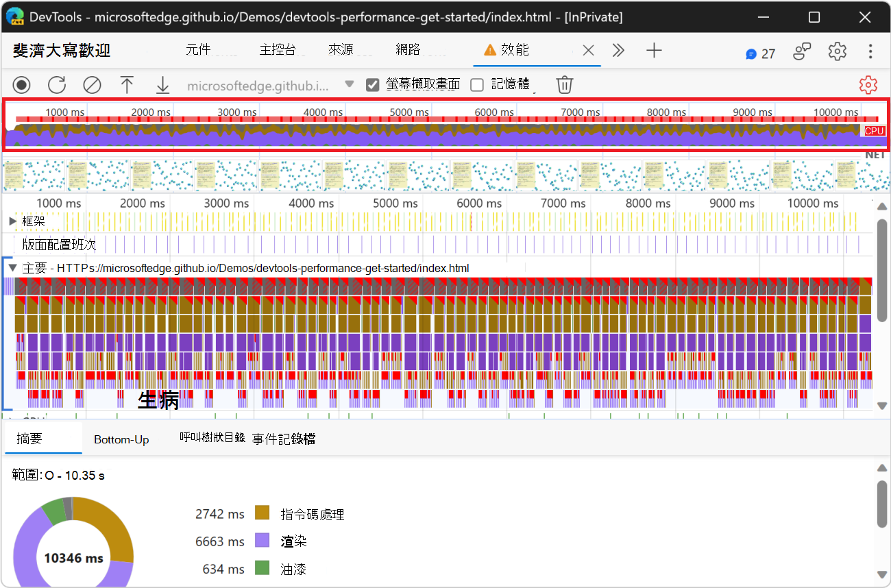
Task: Collect garbage using the trash can icon
Action: point(564,85)
